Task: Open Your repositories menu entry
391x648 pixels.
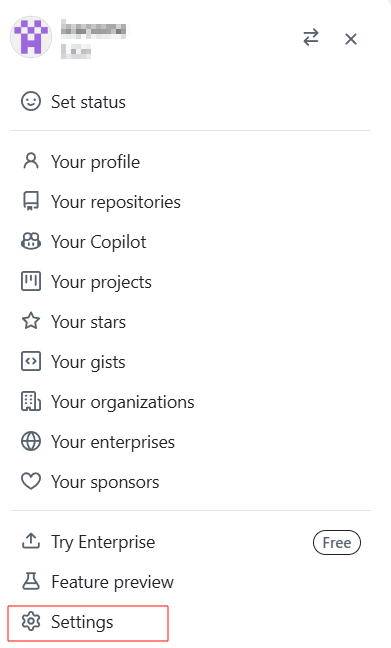Action: [191, 201]
